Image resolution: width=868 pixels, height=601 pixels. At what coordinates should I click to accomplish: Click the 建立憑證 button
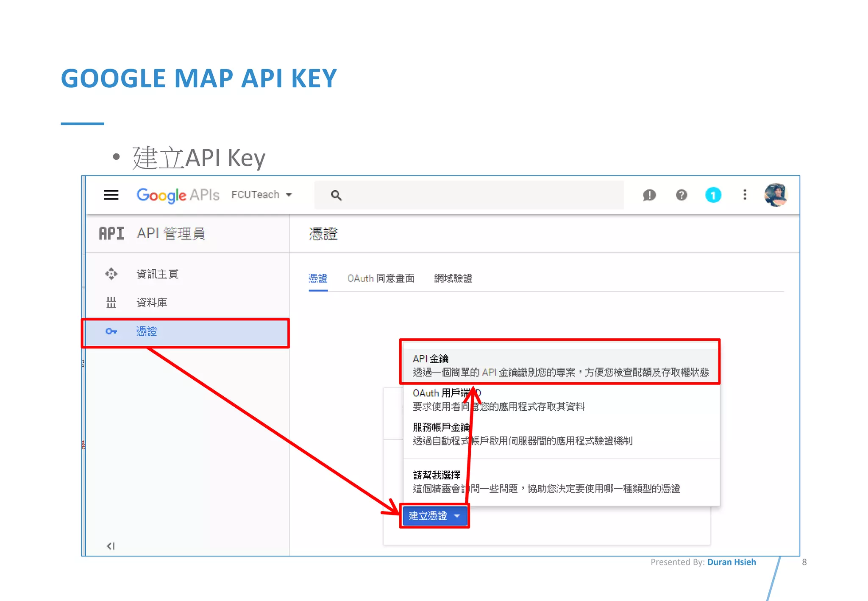pyautogui.click(x=434, y=516)
